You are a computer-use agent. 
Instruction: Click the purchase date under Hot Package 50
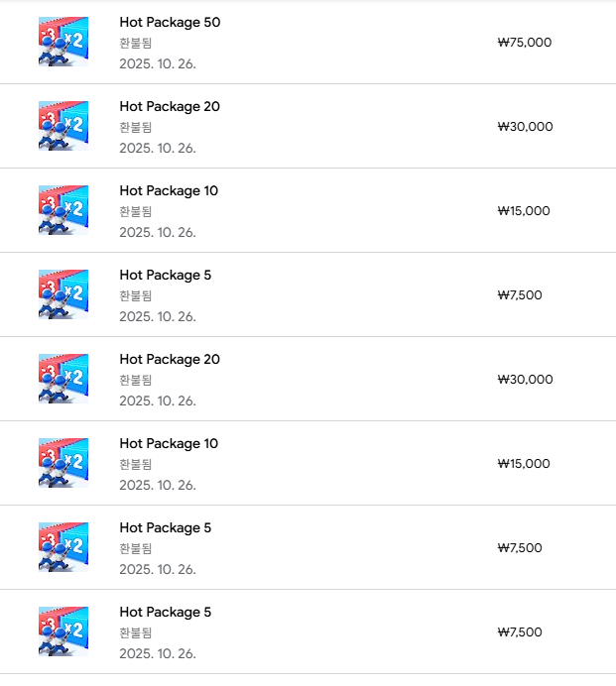158,64
